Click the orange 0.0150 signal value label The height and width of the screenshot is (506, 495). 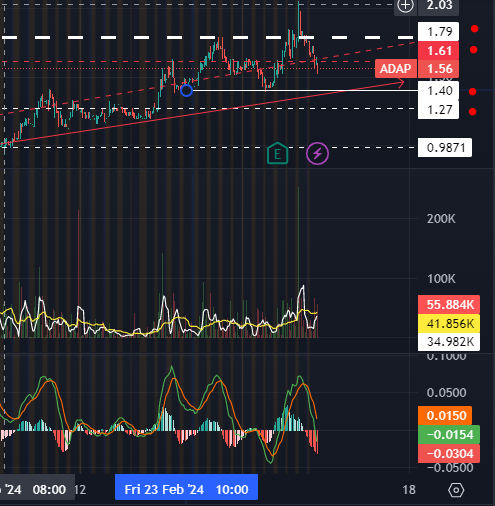(445, 416)
